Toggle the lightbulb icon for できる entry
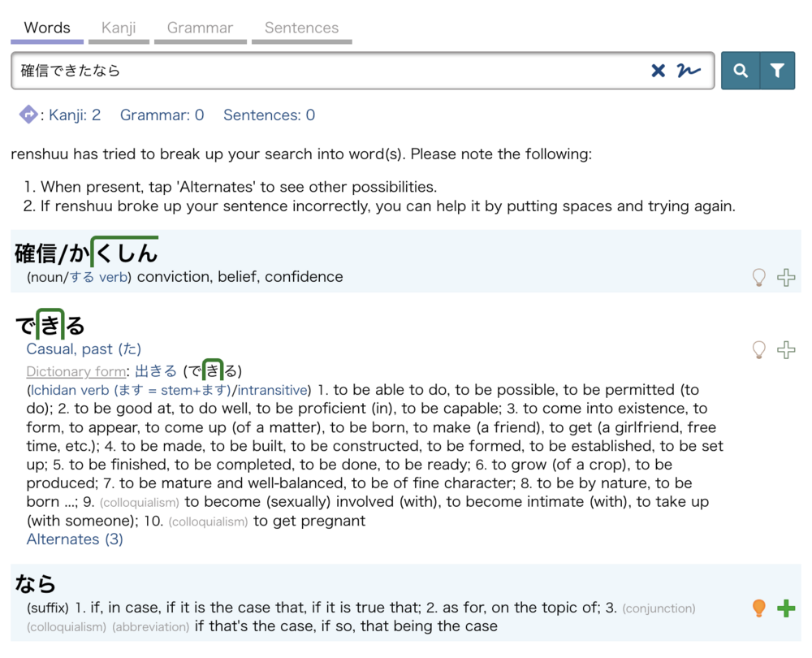812x658 pixels. (758, 350)
